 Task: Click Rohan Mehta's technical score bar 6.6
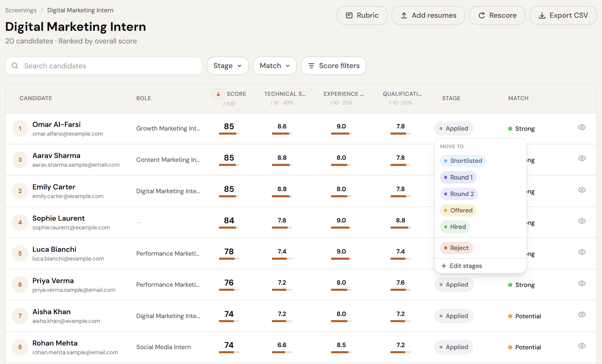tap(282, 352)
